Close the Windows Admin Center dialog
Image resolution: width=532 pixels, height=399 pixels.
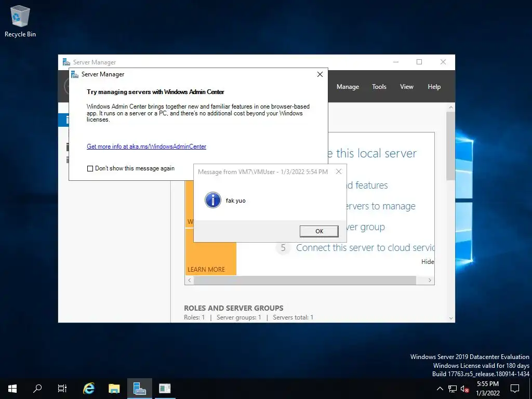(x=320, y=74)
